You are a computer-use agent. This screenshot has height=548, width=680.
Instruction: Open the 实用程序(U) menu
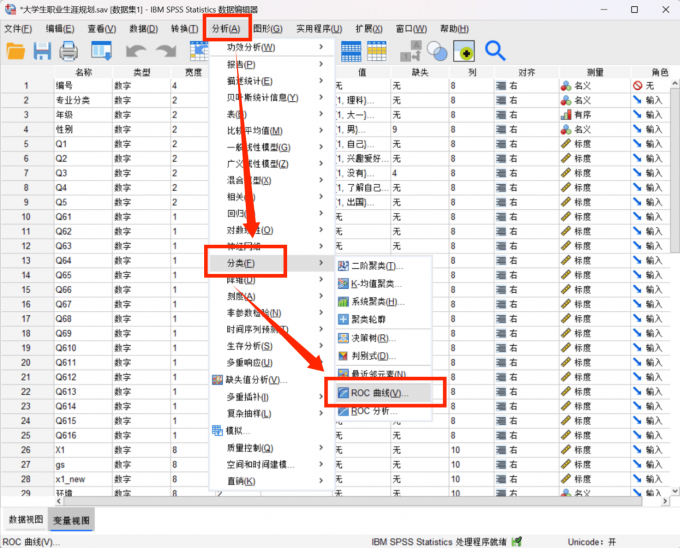click(x=319, y=29)
